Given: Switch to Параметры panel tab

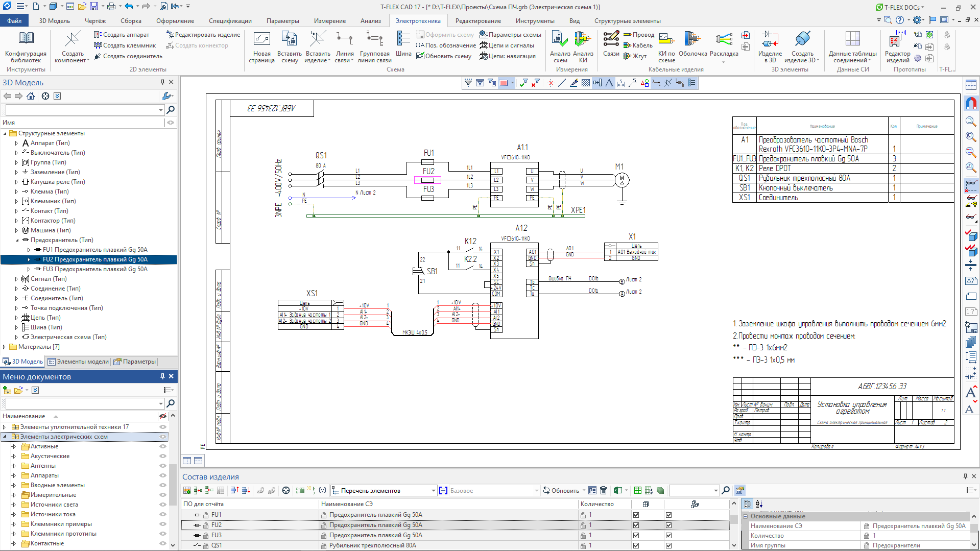Looking at the screenshot, I should 135,362.
